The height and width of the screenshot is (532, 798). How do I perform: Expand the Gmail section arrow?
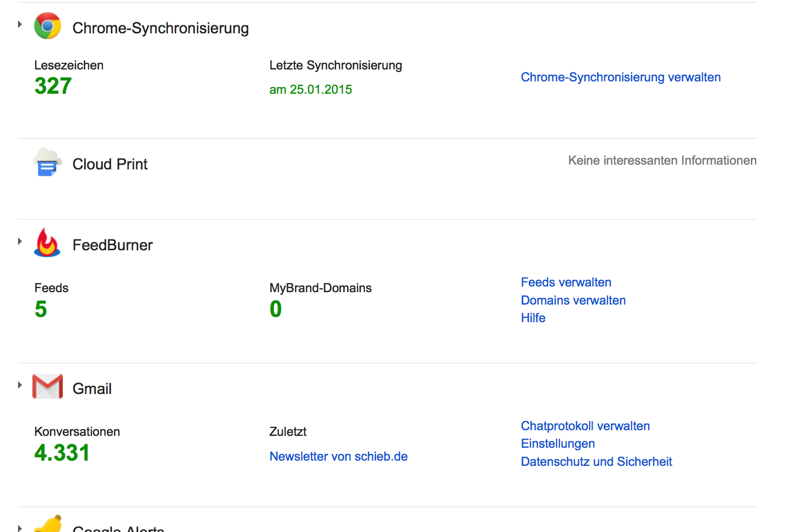click(x=20, y=385)
